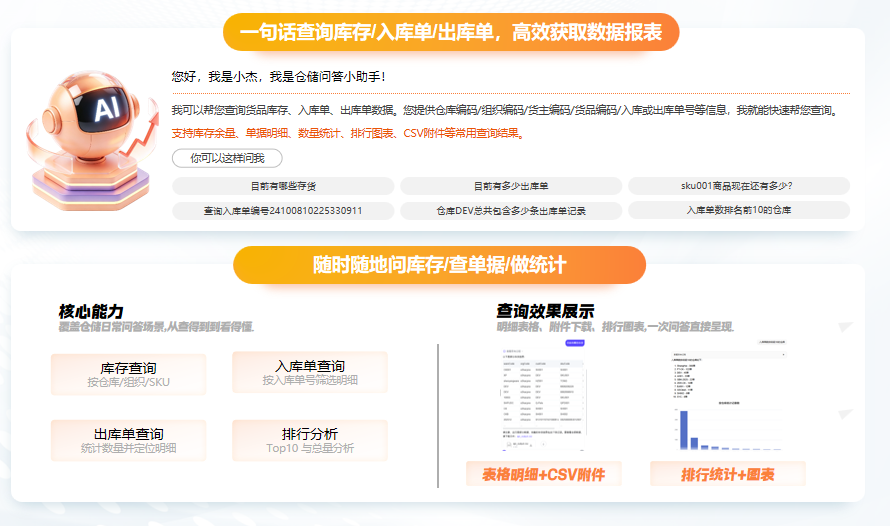Screen dimensions: 890x526
Task: Choose the 'sku001商品现在还有多少?' suggestion
Action: coord(738,186)
